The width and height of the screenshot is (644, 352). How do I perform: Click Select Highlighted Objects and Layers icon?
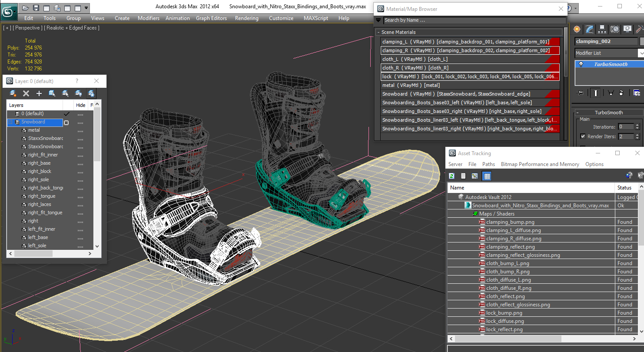coord(52,93)
